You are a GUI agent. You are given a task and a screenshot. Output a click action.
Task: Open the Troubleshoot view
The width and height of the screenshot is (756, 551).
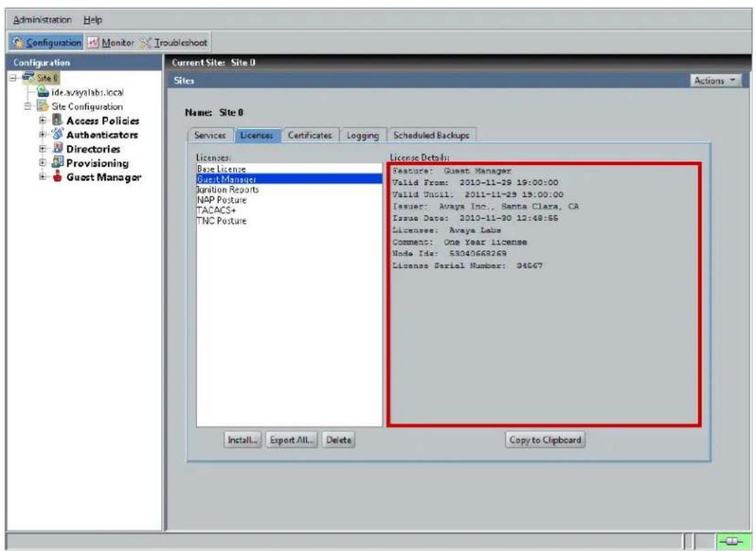click(174, 42)
